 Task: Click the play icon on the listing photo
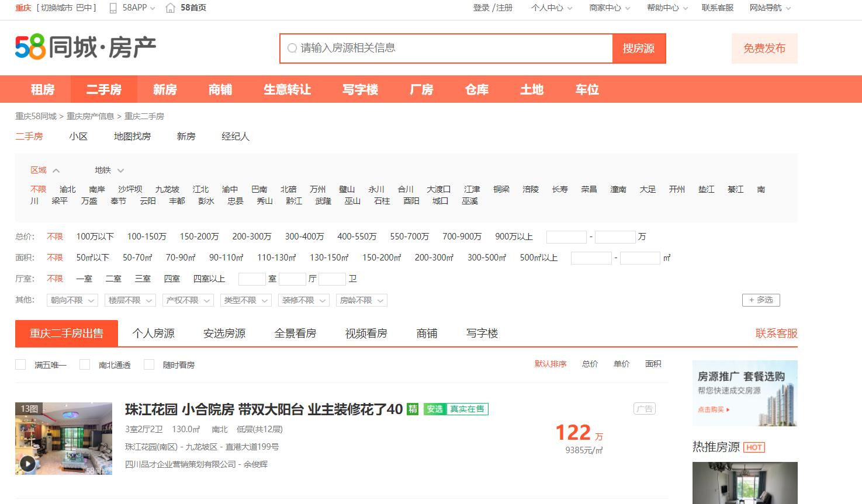point(26,463)
